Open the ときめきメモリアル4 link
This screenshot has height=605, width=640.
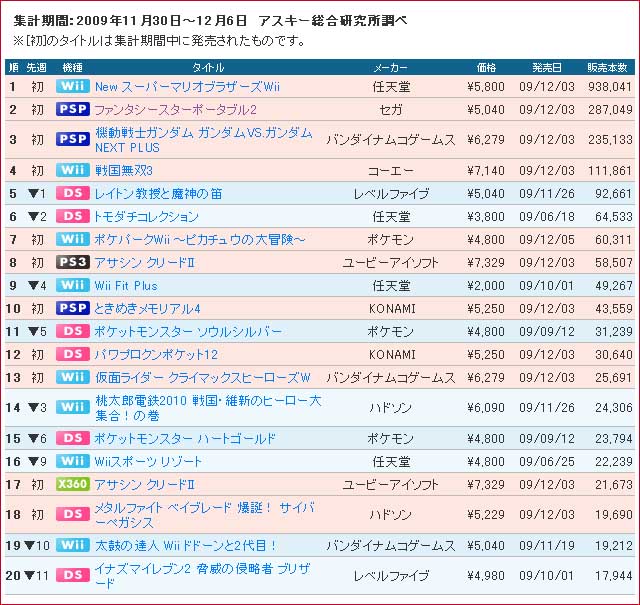coord(147,309)
